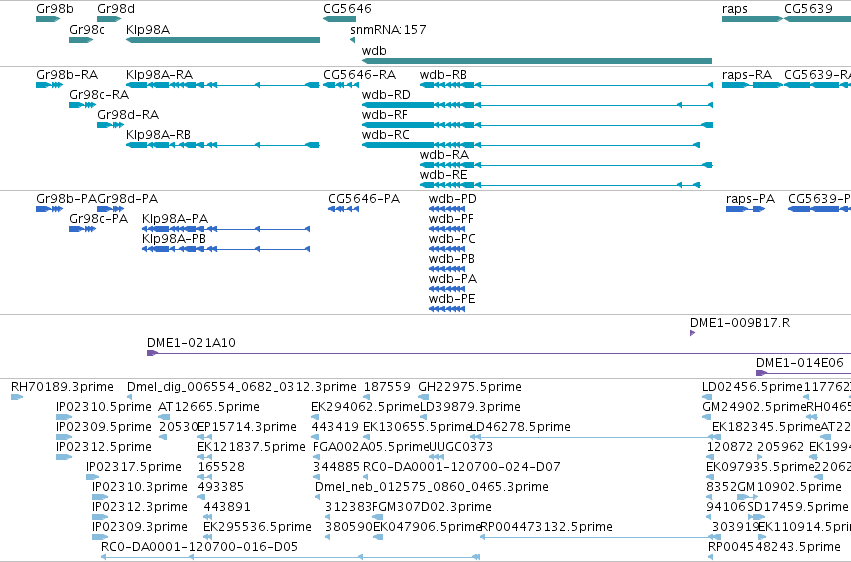This screenshot has height=562, width=851.
Task: Click the IP02309.3prime EST glyph
Action: click(100, 537)
